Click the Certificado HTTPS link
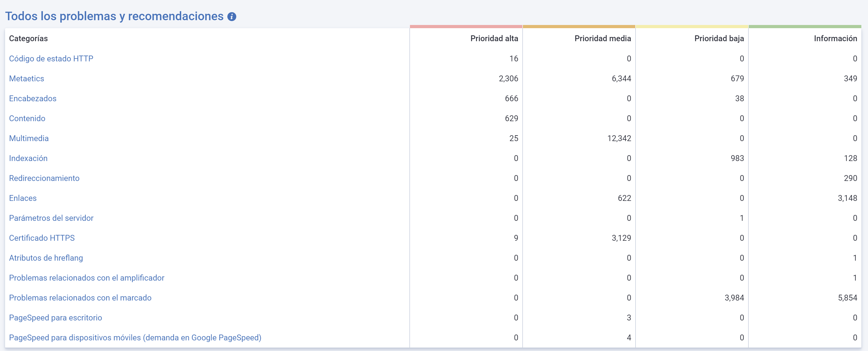868x351 pixels. 42,238
